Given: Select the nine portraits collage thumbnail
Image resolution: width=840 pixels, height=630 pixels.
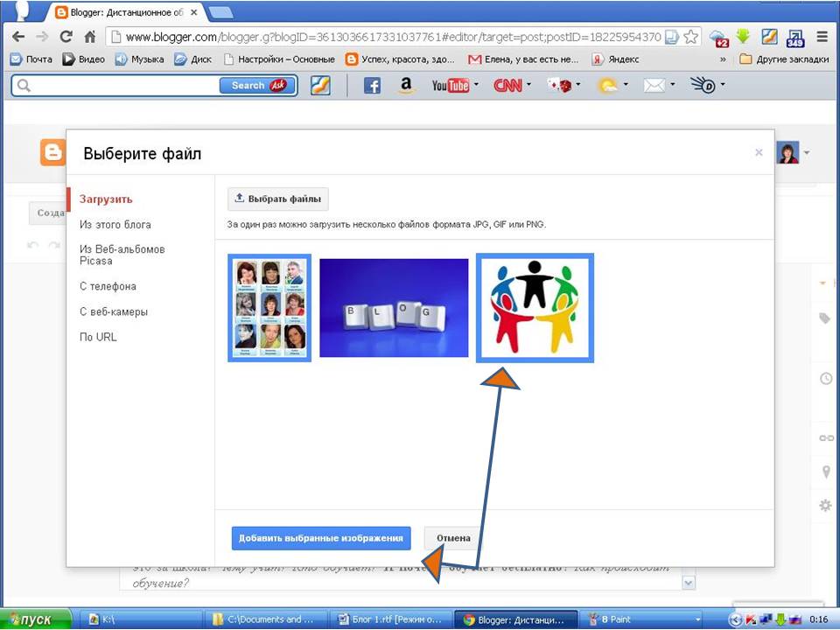Looking at the screenshot, I should click(x=269, y=308).
